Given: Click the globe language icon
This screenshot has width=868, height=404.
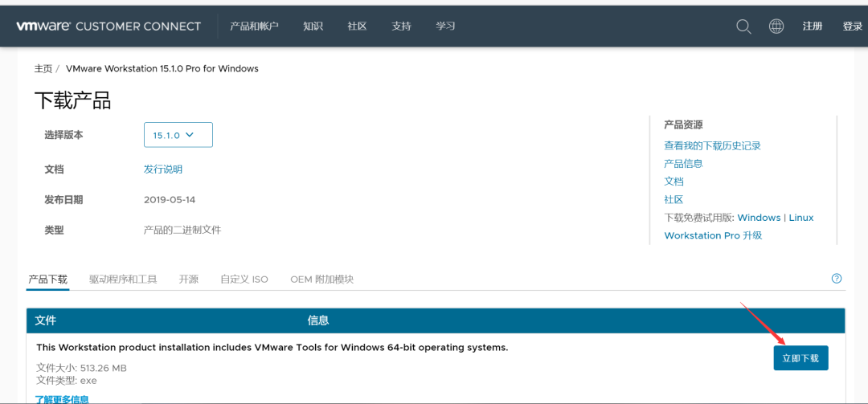Looking at the screenshot, I should click(x=776, y=26).
